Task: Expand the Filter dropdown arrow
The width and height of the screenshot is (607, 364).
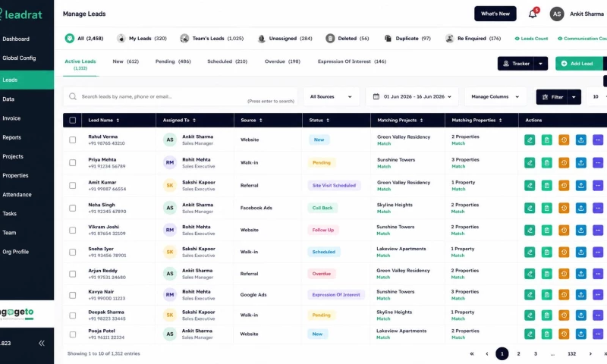Action: pos(574,97)
